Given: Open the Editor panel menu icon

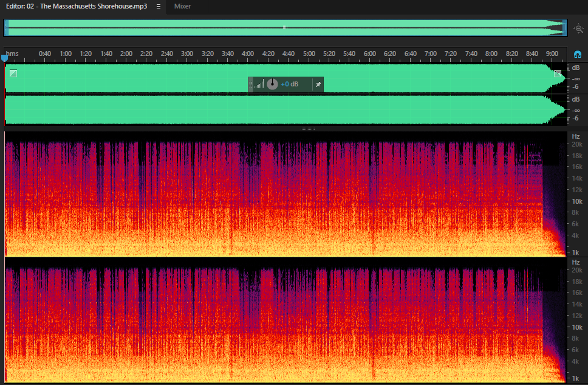Looking at the screenshot, I should (x=159, y=6).
